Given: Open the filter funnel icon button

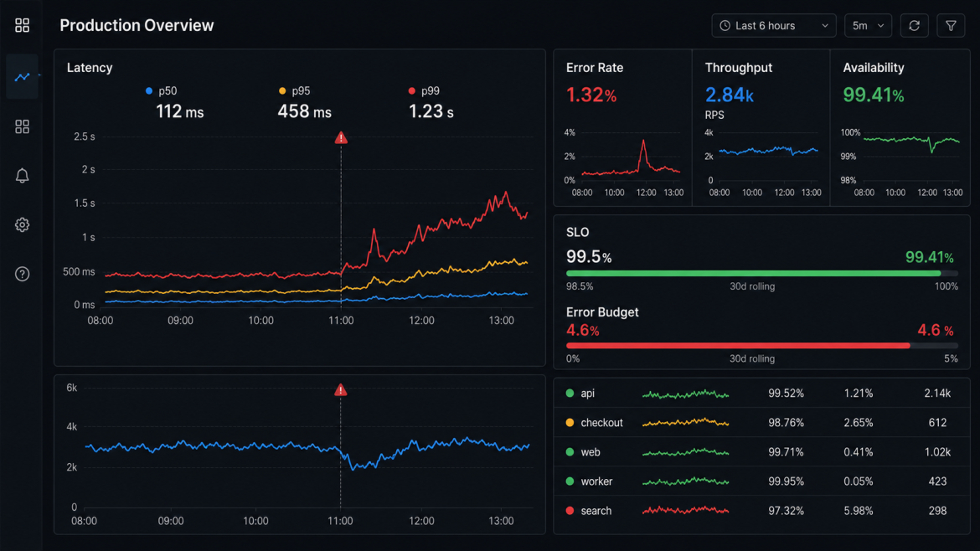Looking at the screenshot, I should [951, 26].
